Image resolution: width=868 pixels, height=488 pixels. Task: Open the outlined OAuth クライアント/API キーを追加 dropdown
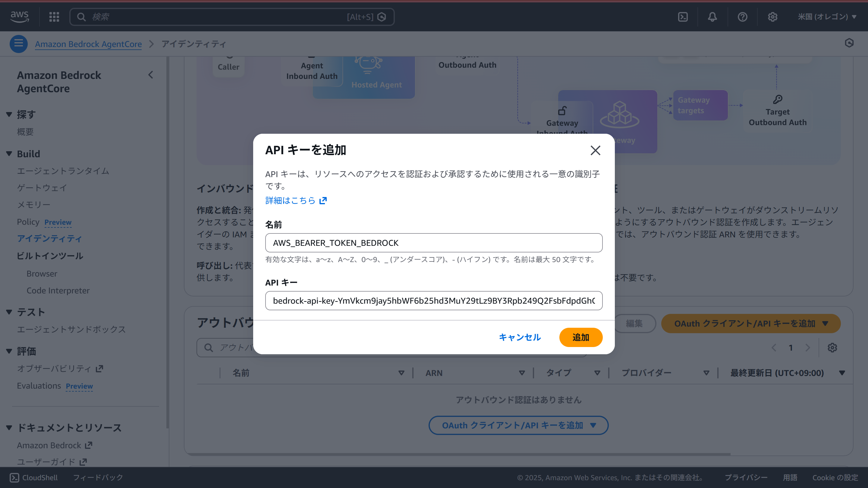pos(518,425)
